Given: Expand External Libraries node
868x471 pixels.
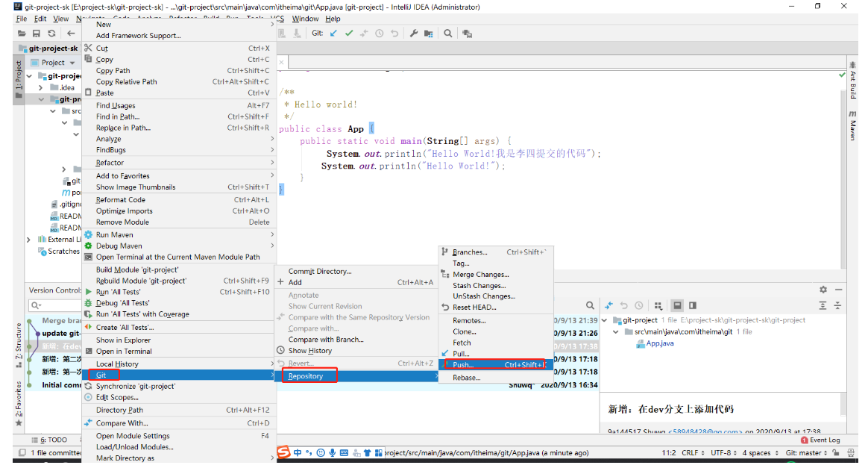Looking at the screenshot, I should (29, 240).
